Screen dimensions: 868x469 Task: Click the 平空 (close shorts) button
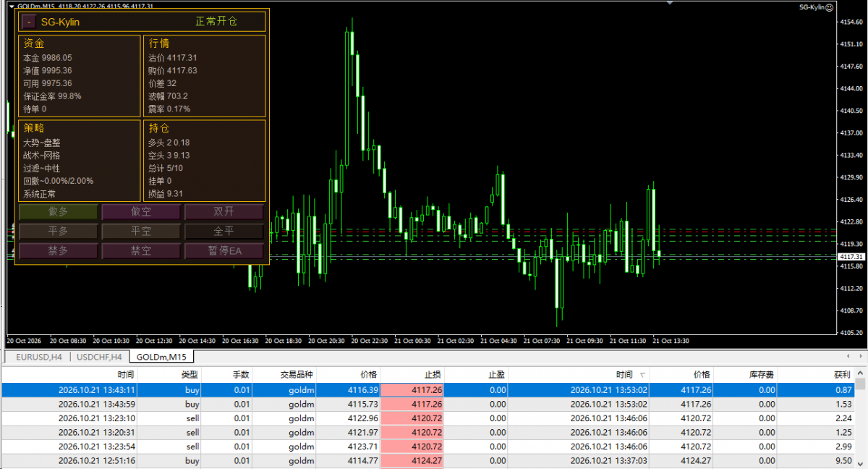(141, 232)
